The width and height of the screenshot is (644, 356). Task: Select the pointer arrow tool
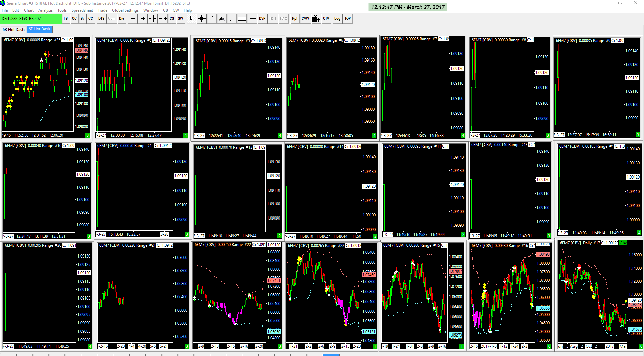(x=192, y=19)
